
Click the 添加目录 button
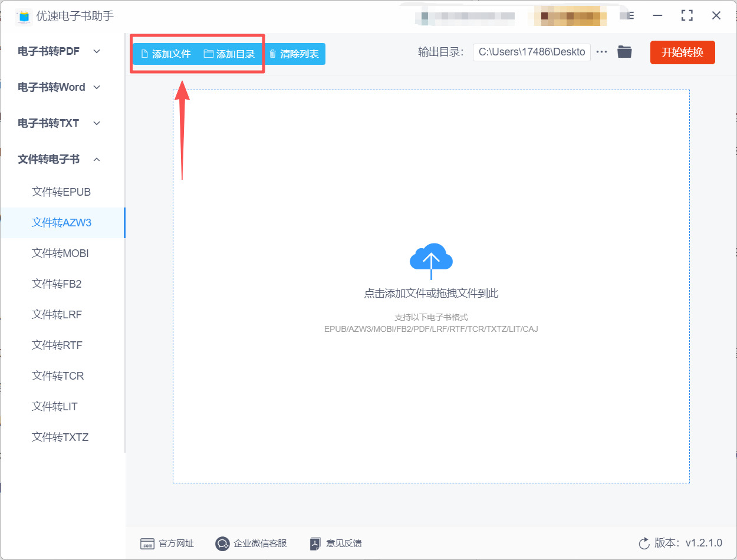pos(229,54)
